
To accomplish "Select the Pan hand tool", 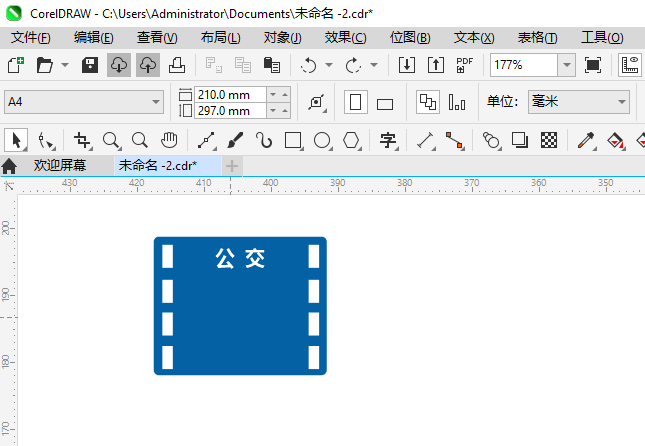I will pos(169,141).
